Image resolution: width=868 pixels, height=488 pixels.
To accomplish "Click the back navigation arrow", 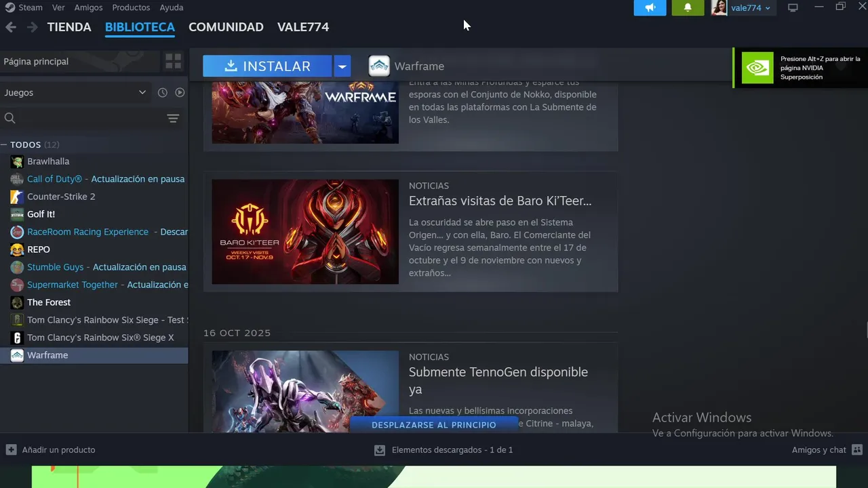I will 11,27.
